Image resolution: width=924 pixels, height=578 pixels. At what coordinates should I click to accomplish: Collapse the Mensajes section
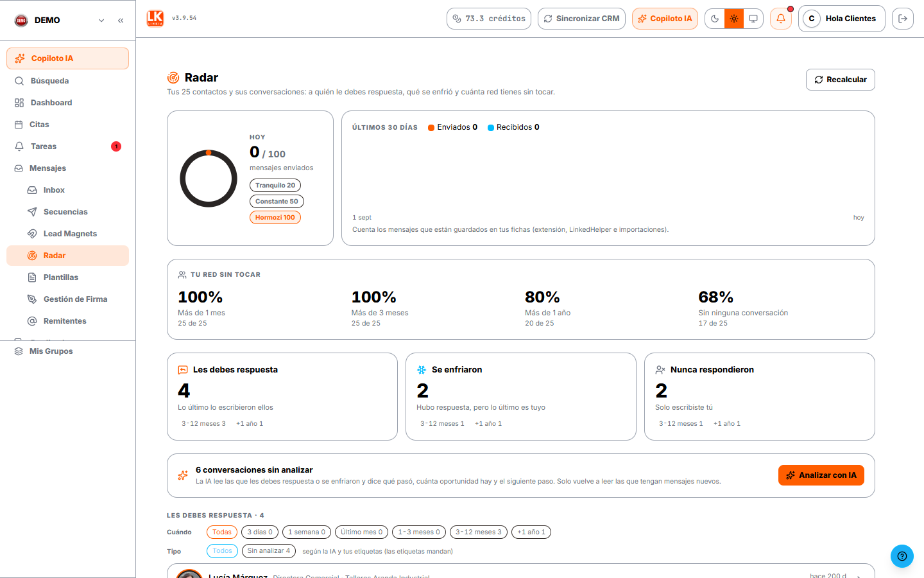coord(67,168)
